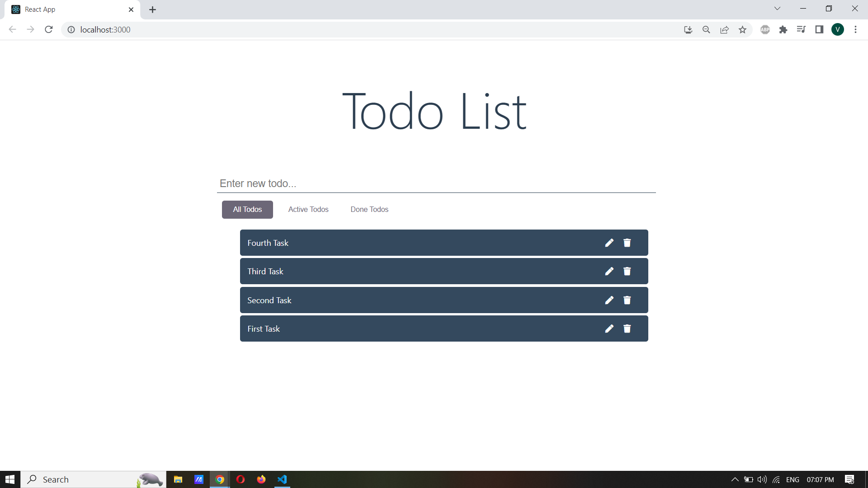Viewport: 868px width, 488px height.
Task: Reload the page with the refresh button
Action: (48, 29)
